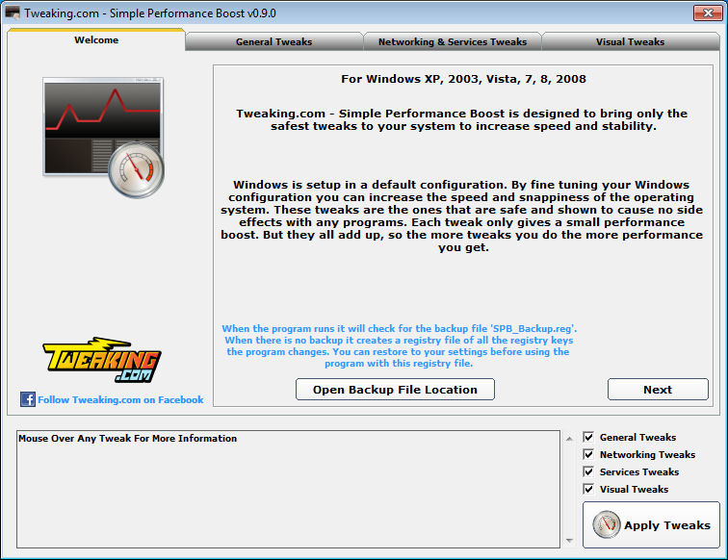Screen dimensions: 728x560
Task: Uncheck the General Tweaks checkbox
Action: [588, 437]
